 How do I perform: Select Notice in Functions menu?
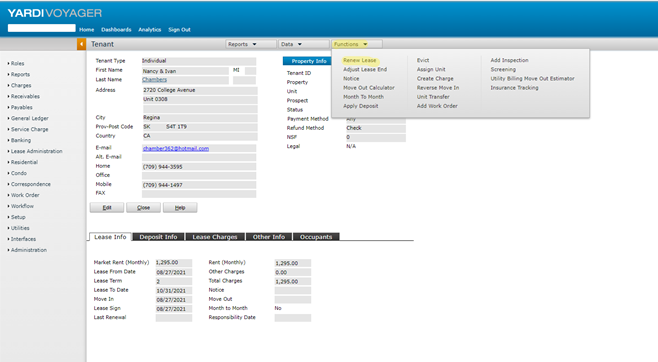pos(351,79)
